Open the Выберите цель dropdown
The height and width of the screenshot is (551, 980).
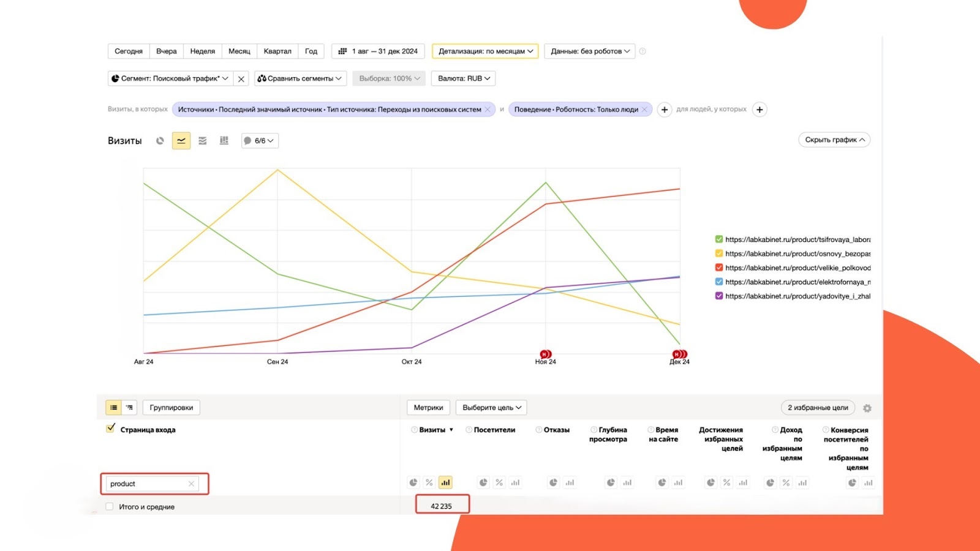491,408
